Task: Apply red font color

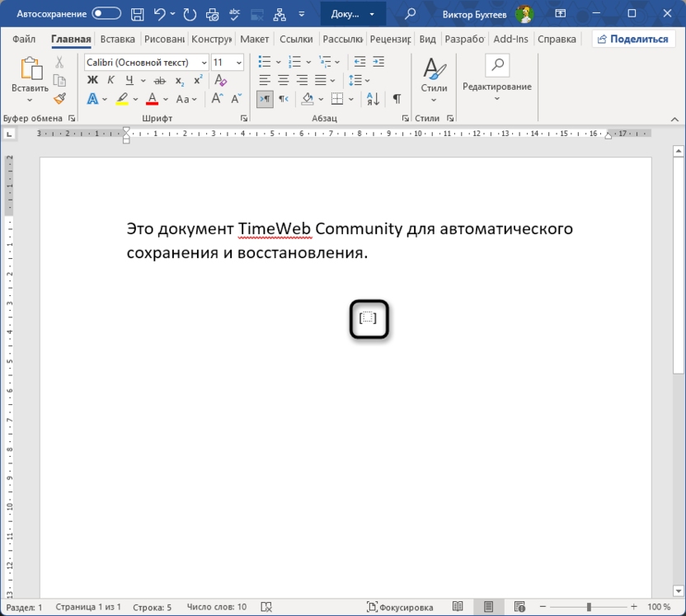Action: (x=152, y=99)
